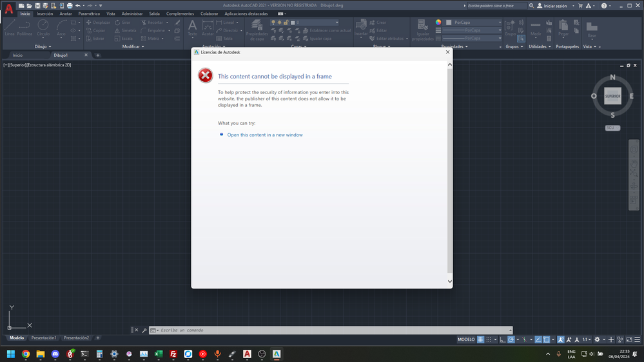Open the Paramétrico ribbon tab
Screen dimensions: 644x362
pyautogui.click(x=89, y=14)
